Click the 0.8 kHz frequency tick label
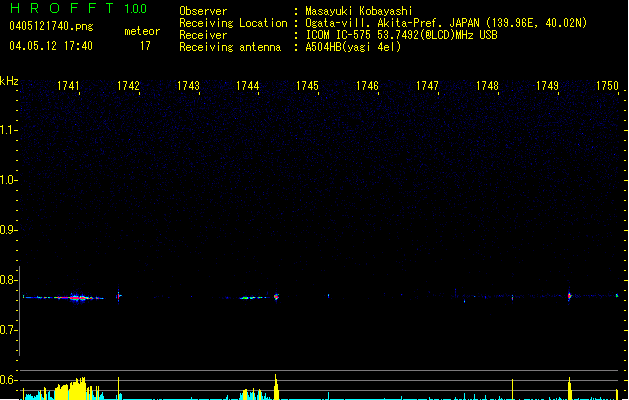629x400 pixels. 8,280
